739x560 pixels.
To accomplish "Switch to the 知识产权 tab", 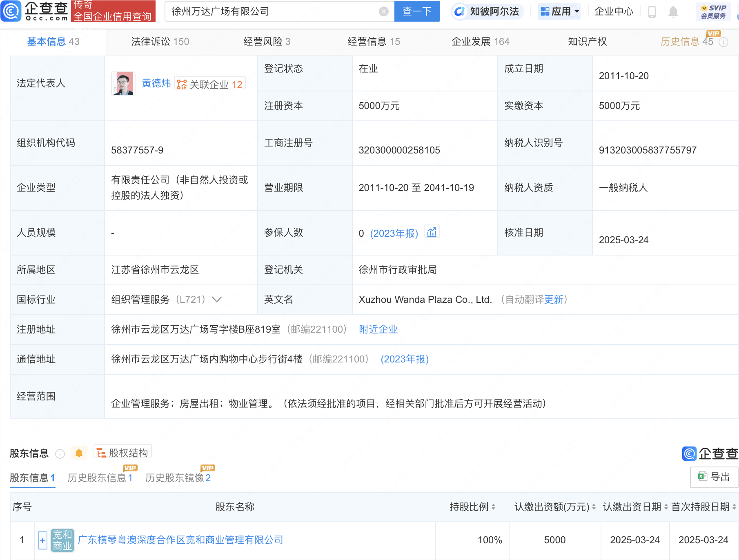I will pyautogui.click(x=587, y=42).
